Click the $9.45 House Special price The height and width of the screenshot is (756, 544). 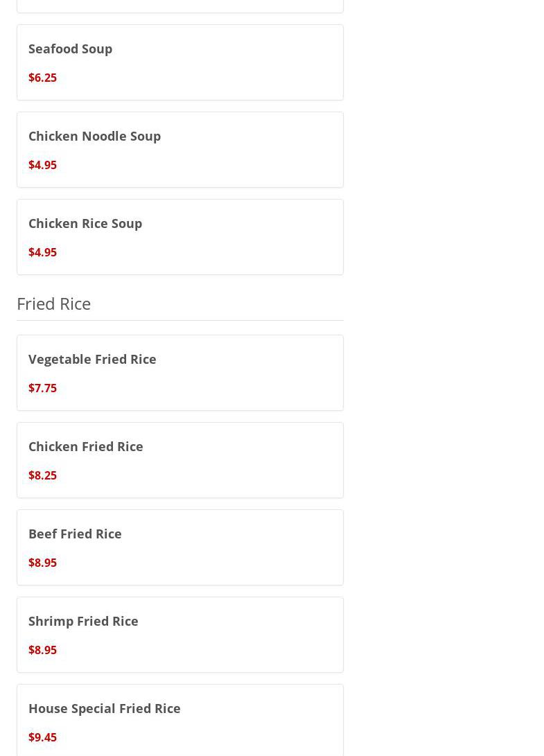(x=42, y=737)
